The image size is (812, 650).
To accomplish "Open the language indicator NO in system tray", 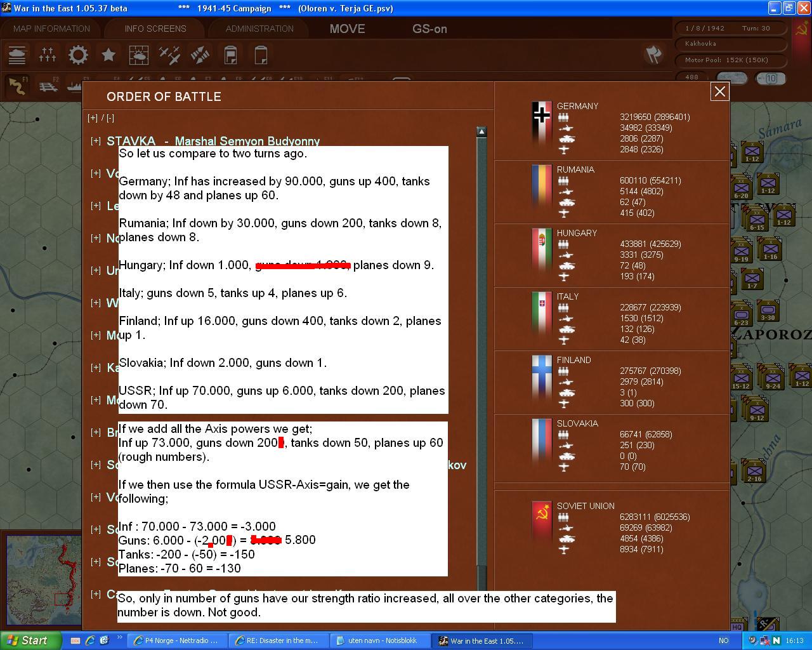I will point(723,640).
